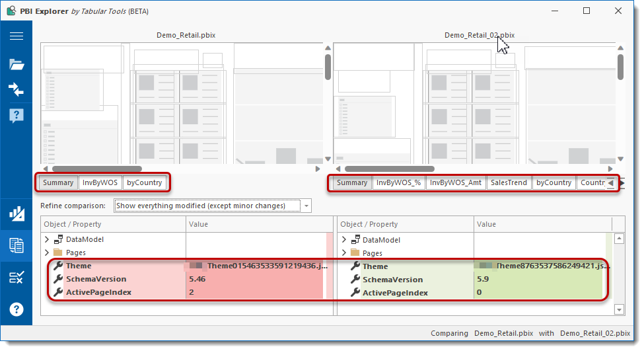
Task: Click left Value column header
Action: (259, 224)
